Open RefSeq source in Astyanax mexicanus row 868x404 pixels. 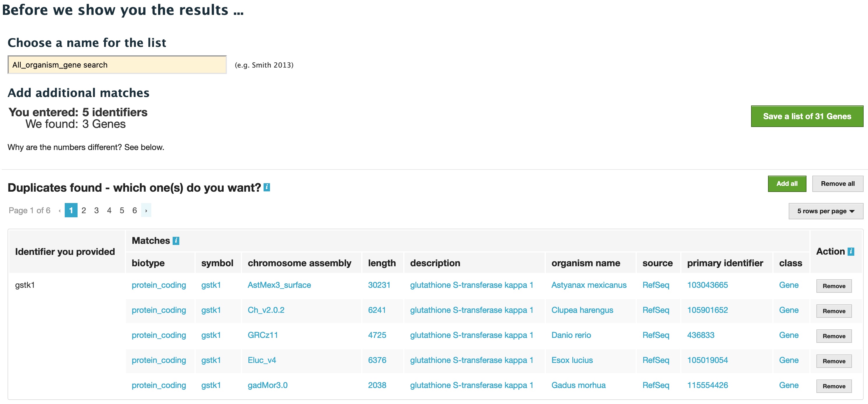[x=656, y=285]
